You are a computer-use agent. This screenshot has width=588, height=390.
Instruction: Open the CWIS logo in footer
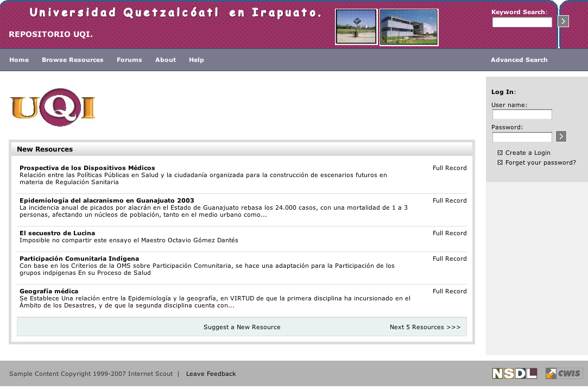pos(564,373)
